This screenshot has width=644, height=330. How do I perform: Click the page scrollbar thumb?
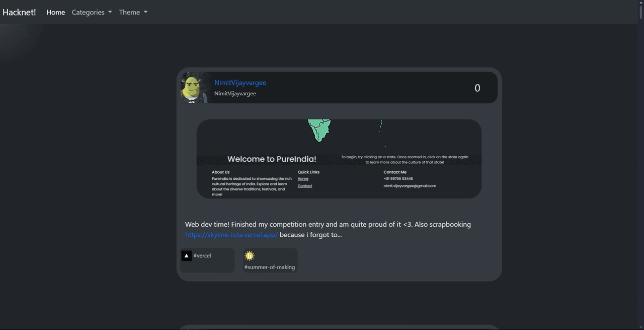[640, 12]
